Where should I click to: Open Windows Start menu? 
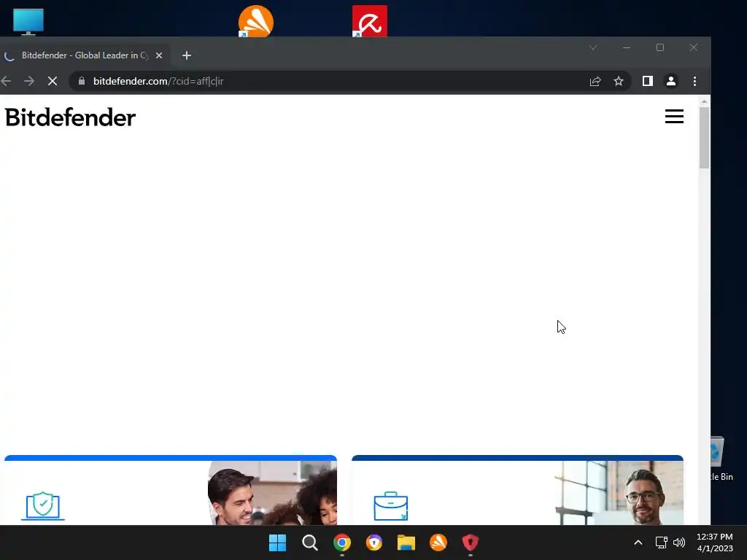click(x=277, y=542)
